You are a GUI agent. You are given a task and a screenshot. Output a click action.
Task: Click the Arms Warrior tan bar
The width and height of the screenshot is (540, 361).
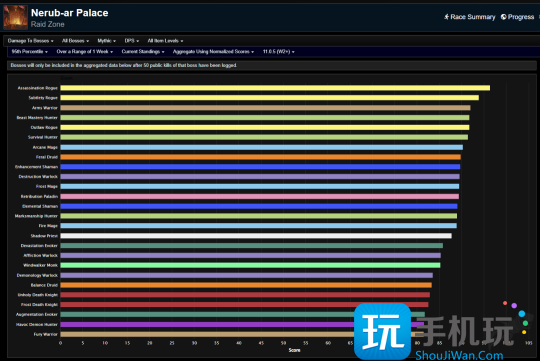(266, 108)
